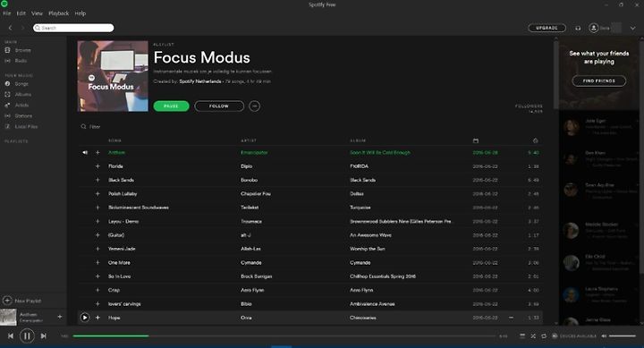Click the speaker icon on Anthem row

pyautogui.click(x=85, y=152)
